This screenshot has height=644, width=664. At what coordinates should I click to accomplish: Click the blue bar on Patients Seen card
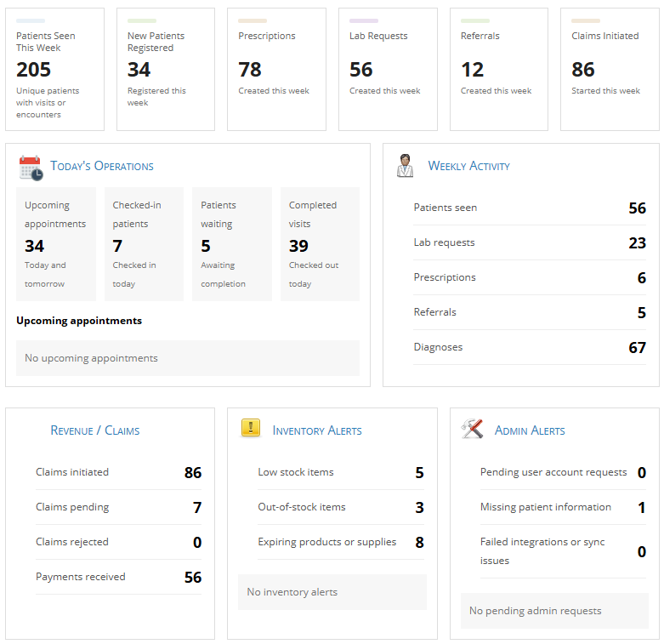pos(31,20)
